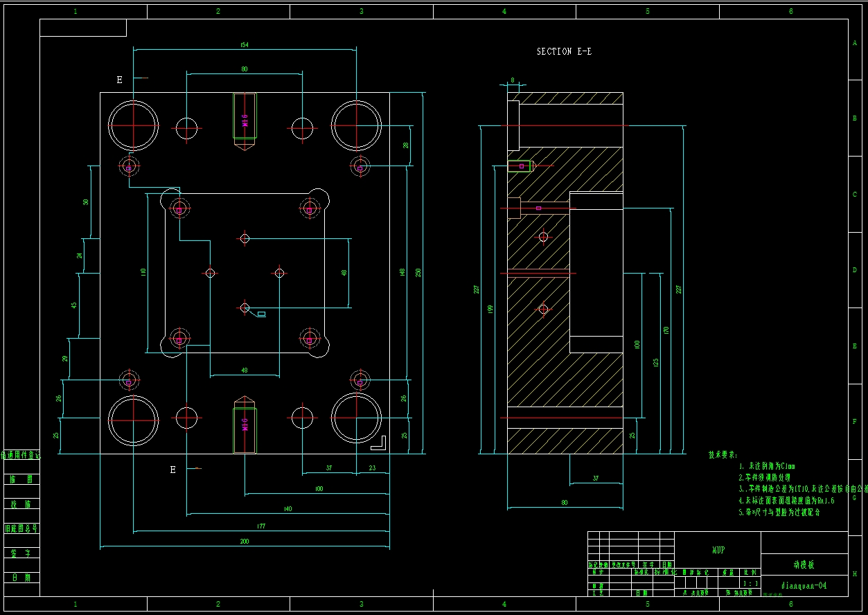Select the "110" cavity height dimension
868x615 pixels.
(x=143, y=273)
